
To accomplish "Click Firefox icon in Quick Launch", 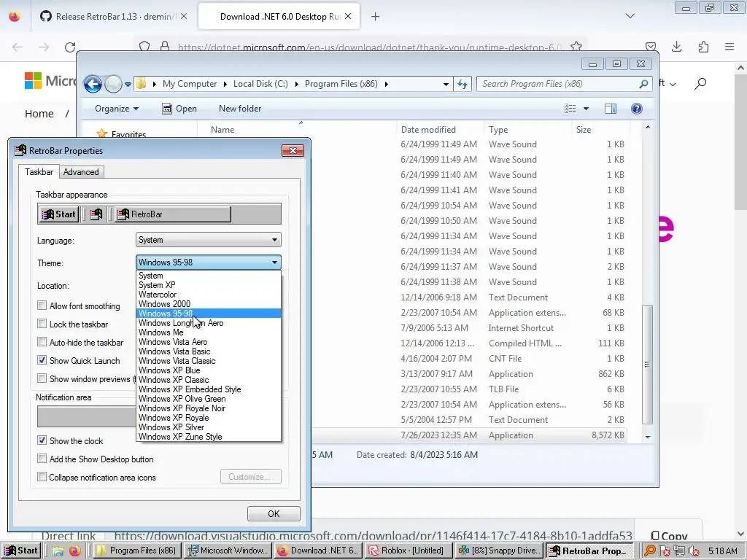I will 75,551.
